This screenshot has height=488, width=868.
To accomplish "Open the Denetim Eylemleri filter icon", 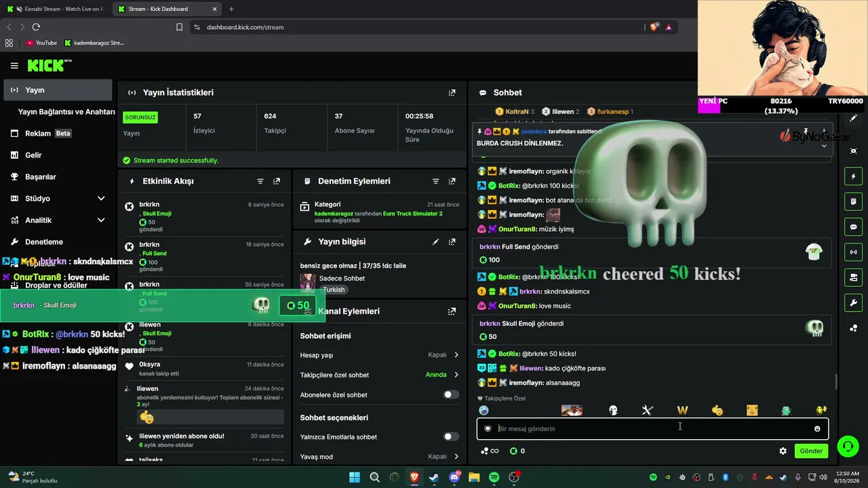I will coord(436,181).
